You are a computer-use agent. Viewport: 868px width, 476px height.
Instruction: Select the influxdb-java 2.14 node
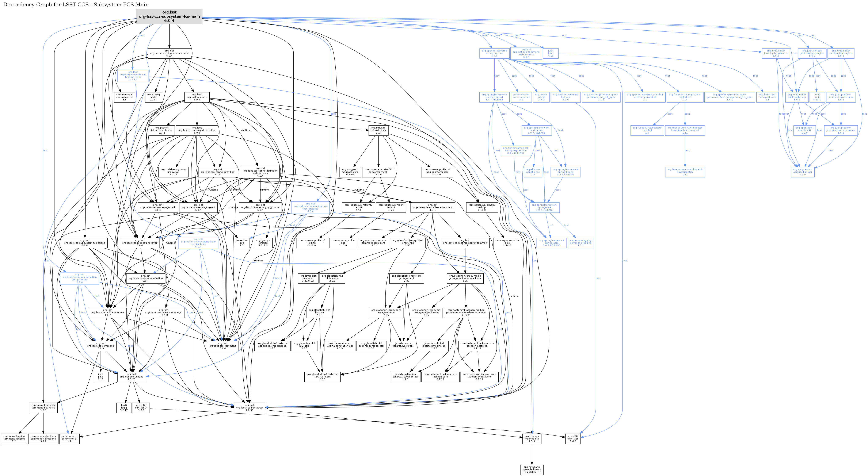[378, 130]
